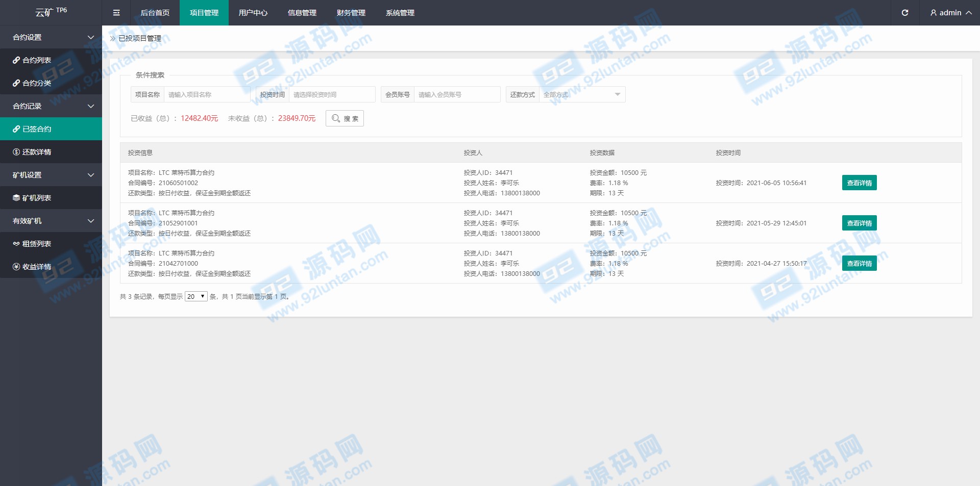Viewport: 980px width, 486px height.
Task: Open 合约分类 in the sidebar
Action: point(51,83)
